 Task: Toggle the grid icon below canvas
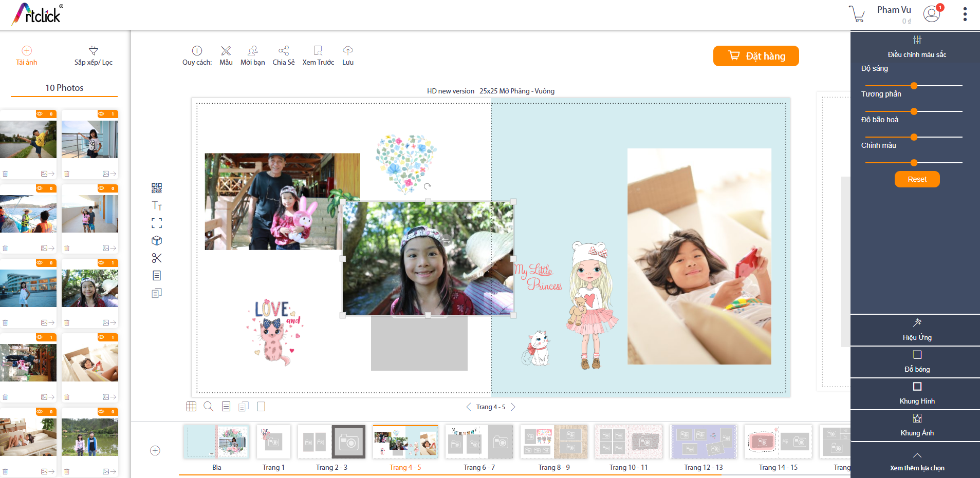click(191, 406)
